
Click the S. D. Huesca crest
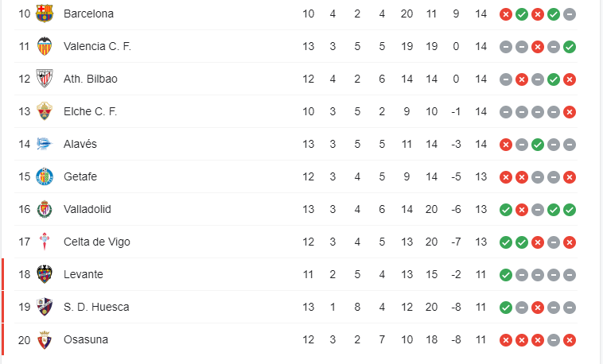[45, 307]
